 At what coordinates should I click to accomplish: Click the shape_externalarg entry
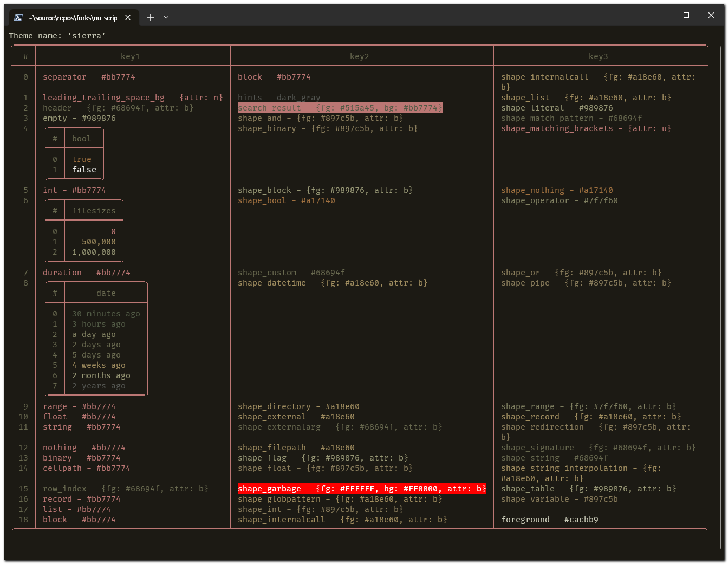[x=340, y=427]
